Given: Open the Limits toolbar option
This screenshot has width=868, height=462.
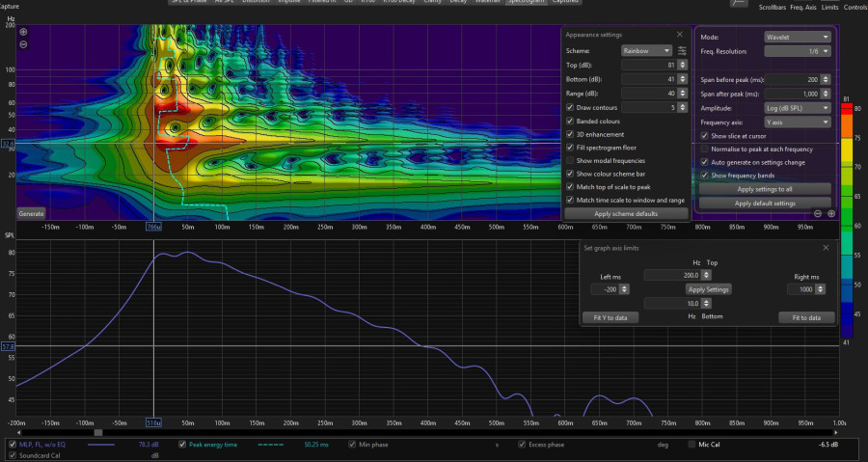Looking at the screenshot, I should pos(829,7).
